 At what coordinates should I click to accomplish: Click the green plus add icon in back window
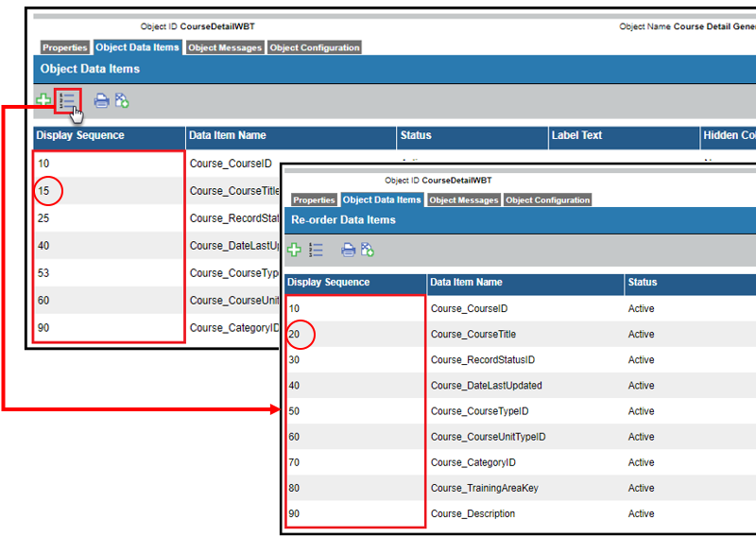43,100
